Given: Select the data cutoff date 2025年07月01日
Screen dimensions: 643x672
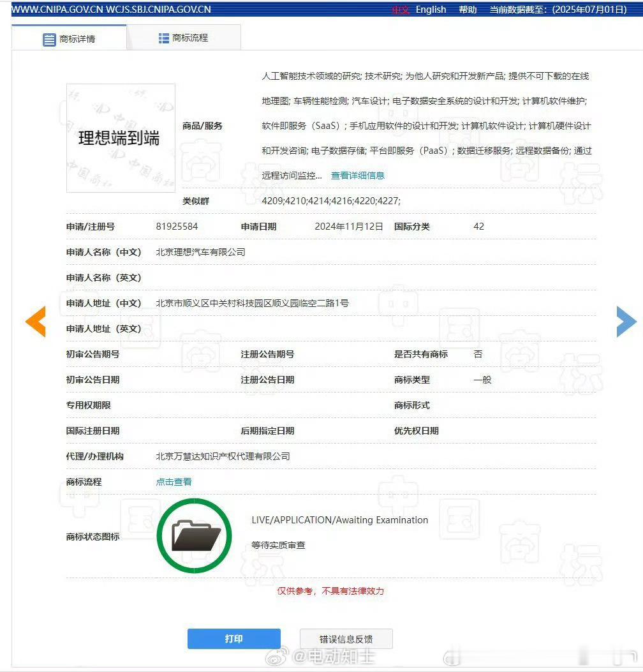Looking at the screenshot, I should (x=589, y=10).
